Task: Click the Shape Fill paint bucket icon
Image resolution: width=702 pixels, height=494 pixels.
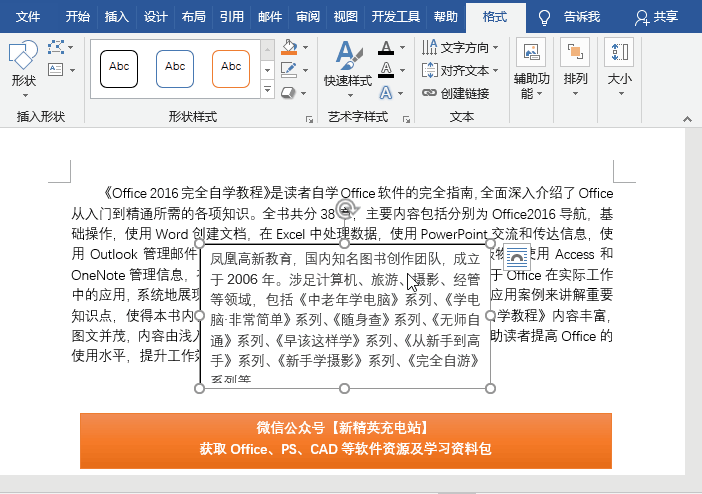Action: pyautogui.click(x=289, y=47)
